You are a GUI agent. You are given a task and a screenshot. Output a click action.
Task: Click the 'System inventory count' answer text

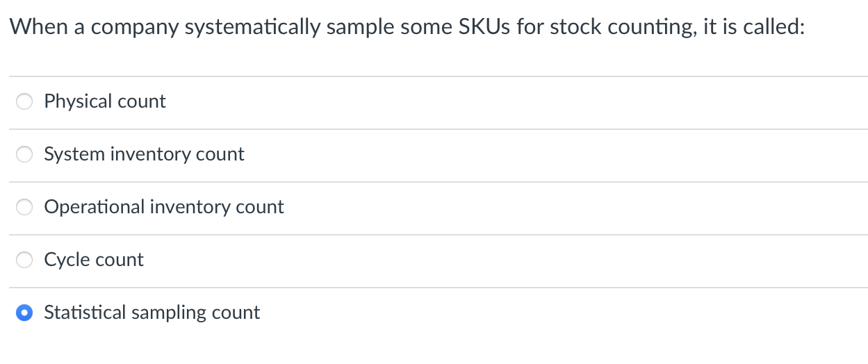144,154
